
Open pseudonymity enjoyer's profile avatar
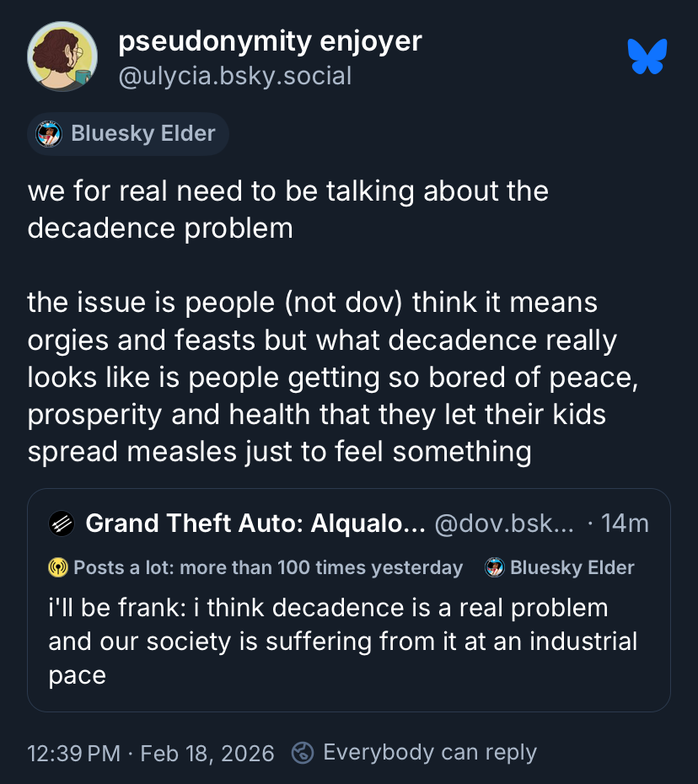(x=62, y=56)
